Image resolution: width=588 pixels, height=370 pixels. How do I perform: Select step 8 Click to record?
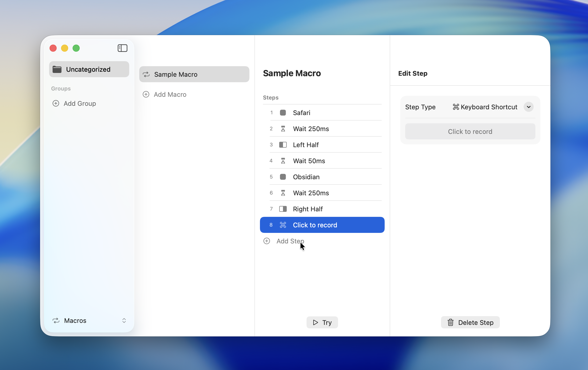pyautogui.click(x=322, y=225)
